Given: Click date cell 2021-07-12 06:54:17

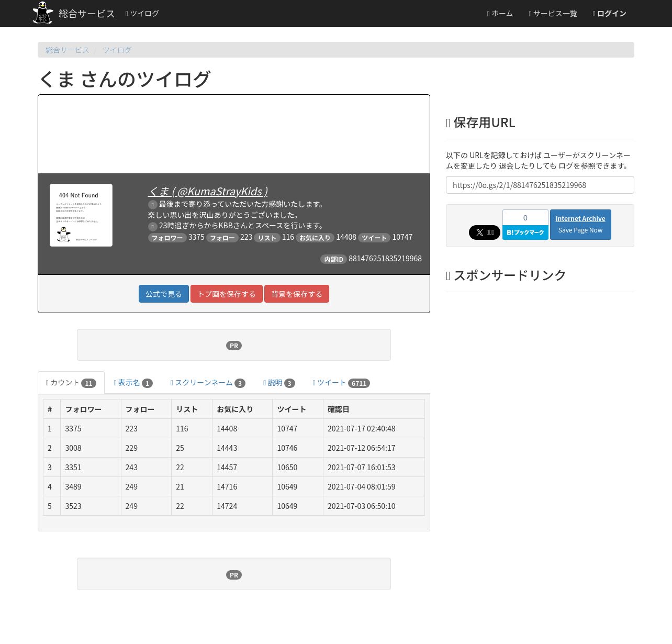Looking at the screenshot, I should tap(374, 448).
